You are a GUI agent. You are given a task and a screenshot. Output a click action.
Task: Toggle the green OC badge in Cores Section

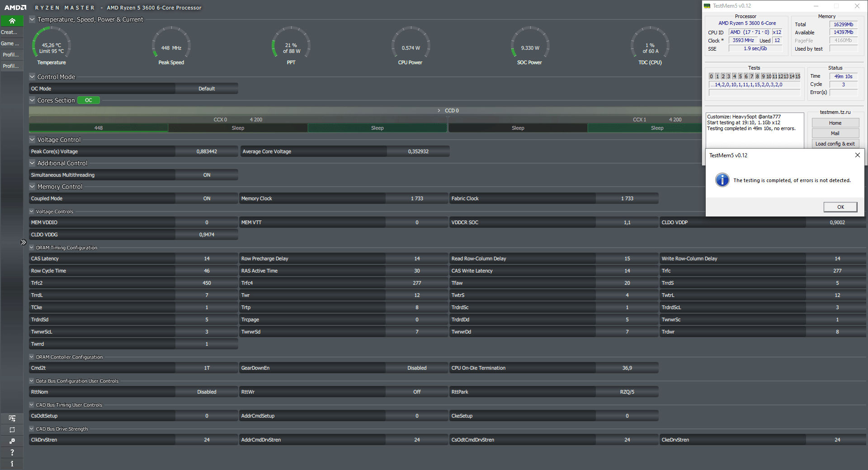coord(89,100)
